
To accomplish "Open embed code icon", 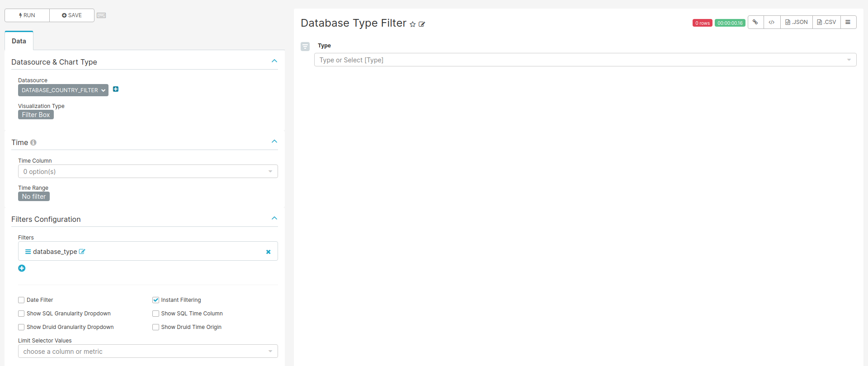I will [x=772, y=22].
